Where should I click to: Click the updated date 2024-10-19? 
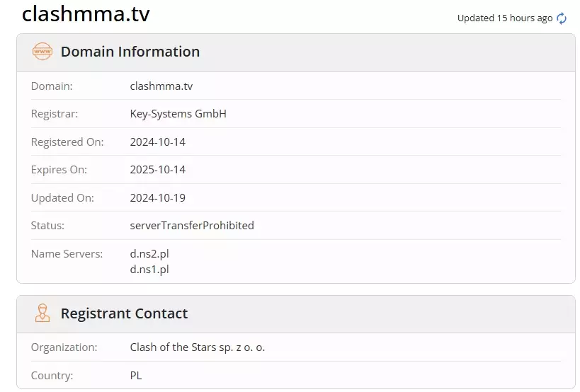157,198
